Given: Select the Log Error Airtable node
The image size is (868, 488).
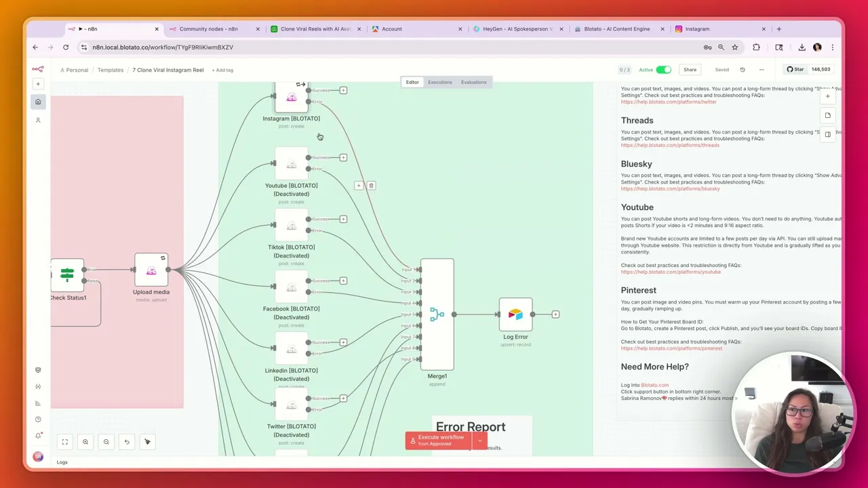Looking at the screenshot, I should (515, 314).
